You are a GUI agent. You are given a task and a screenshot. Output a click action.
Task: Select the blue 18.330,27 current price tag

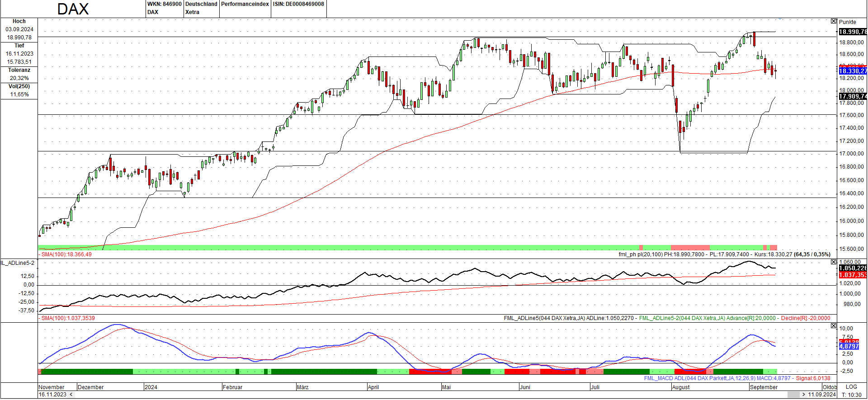[x=853, y=71]
